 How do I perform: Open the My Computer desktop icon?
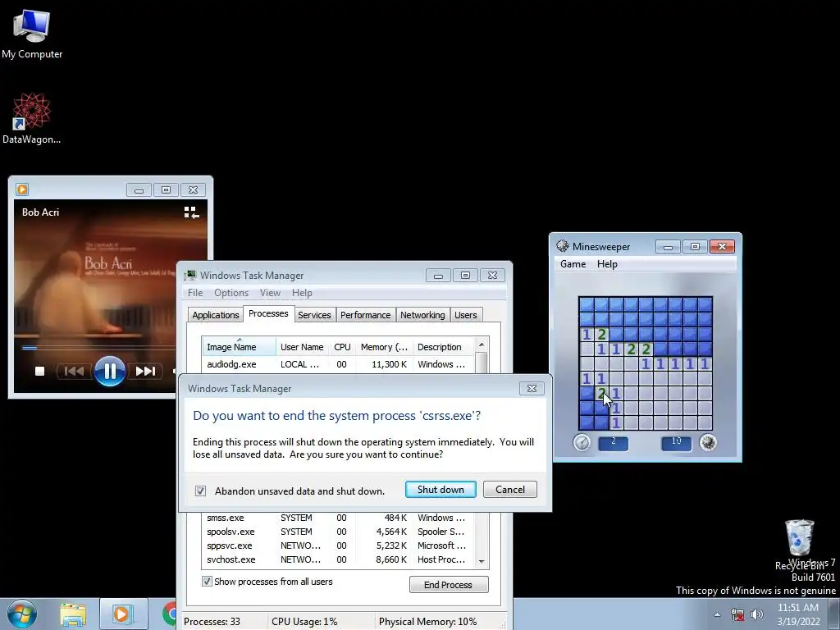32,34
